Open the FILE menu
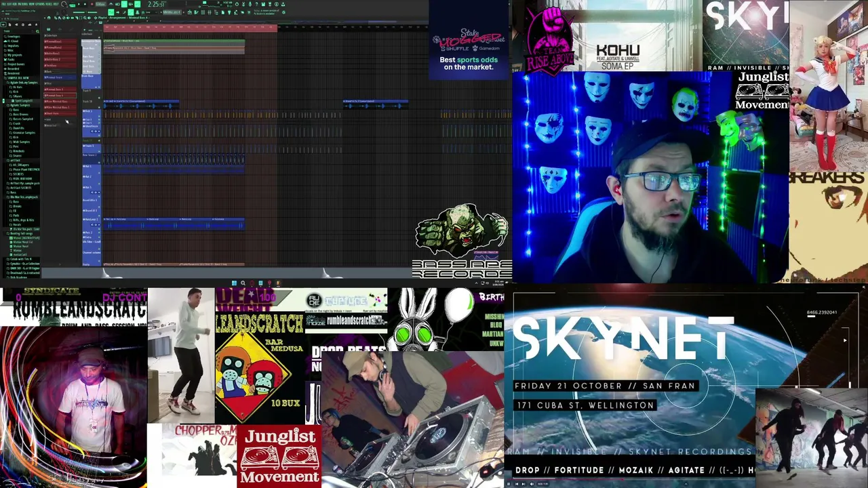The height and width of the screenshot is (488, 868). click(x=3, y=4)
